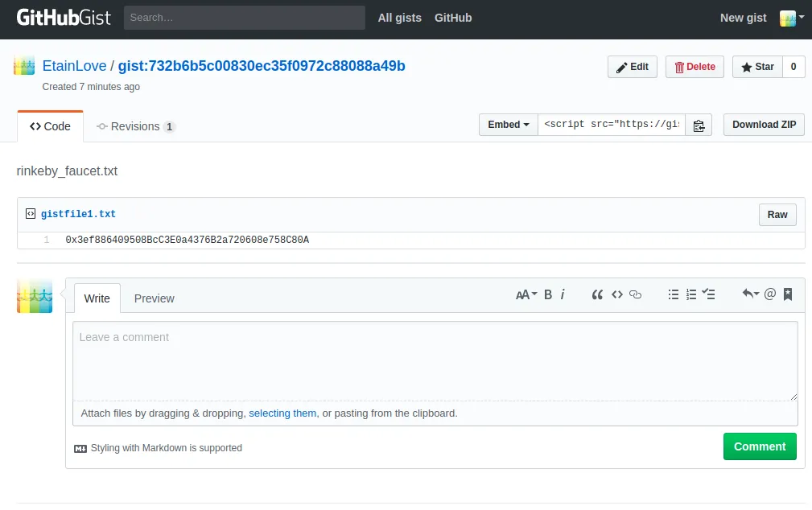Edit this gist

click(x=633, y=67)
